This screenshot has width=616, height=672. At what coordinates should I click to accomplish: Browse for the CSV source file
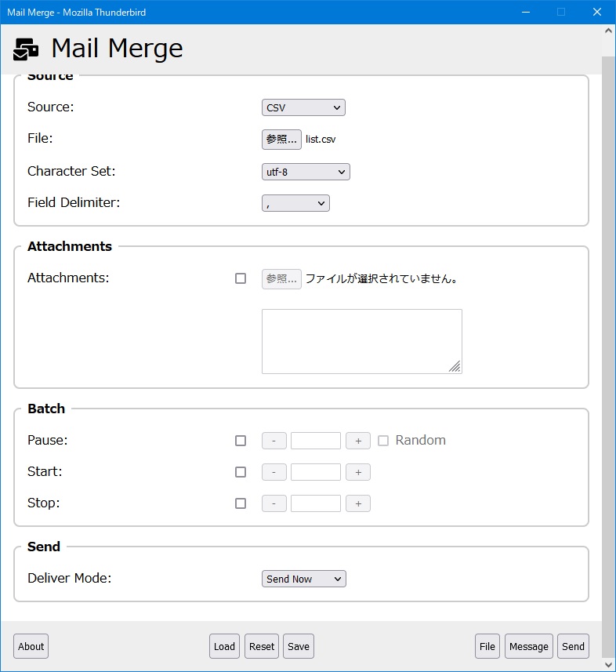click(x=281, y=140)
